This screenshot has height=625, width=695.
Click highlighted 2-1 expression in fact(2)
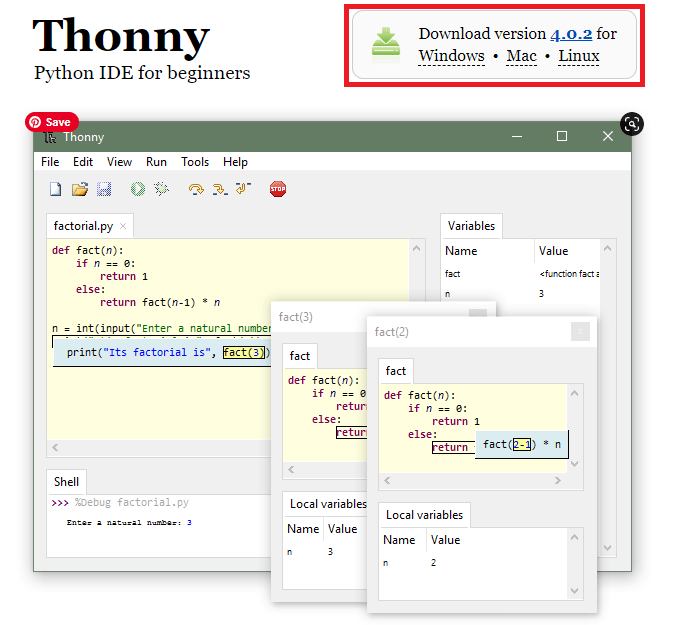(x=522, y=445)
